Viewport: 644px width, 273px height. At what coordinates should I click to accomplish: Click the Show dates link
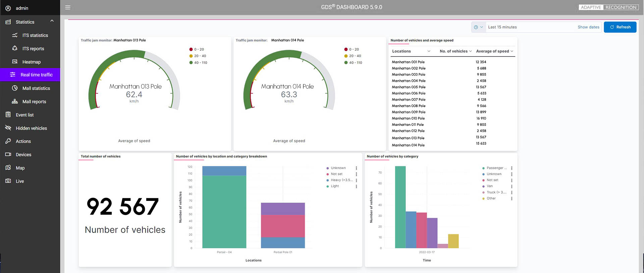[x=588, y=27]
